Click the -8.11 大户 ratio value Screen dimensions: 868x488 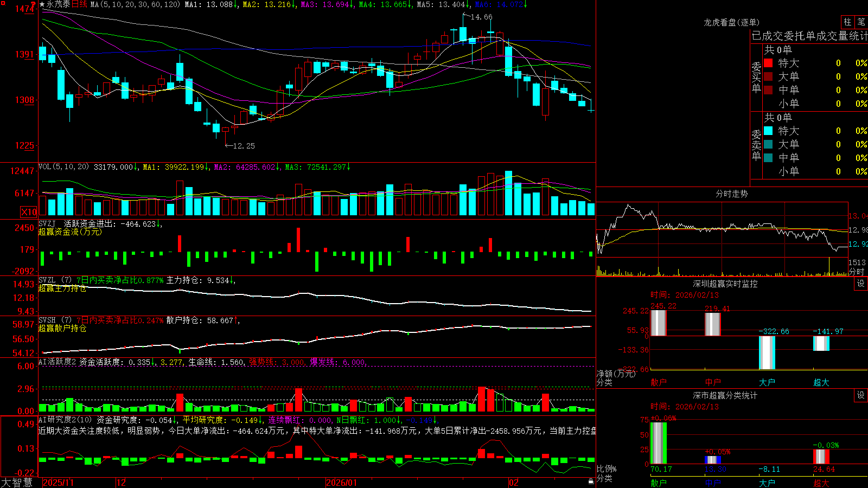click(x=769, y=470)
